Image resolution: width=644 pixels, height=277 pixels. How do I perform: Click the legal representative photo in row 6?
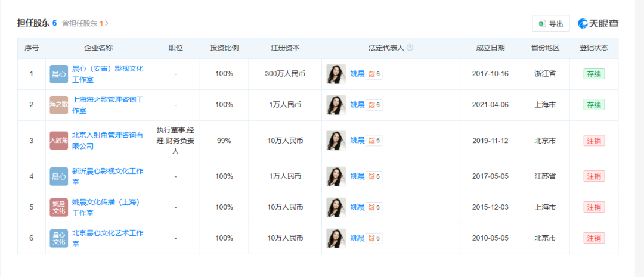[336, 238]
